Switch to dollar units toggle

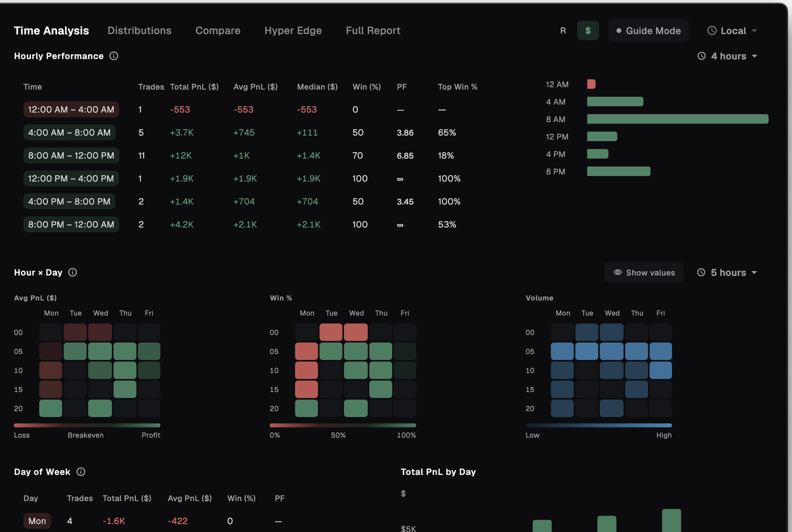(588, 31)
